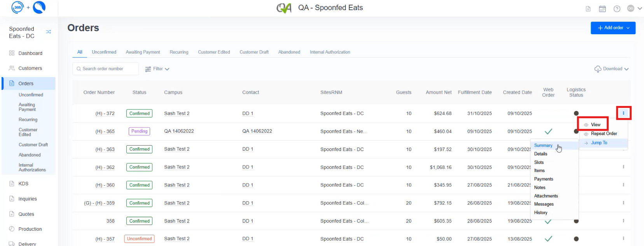644x246 pixels.
Task: Click the logistics status dot for order 357
Action: click(x=576, y=239)
